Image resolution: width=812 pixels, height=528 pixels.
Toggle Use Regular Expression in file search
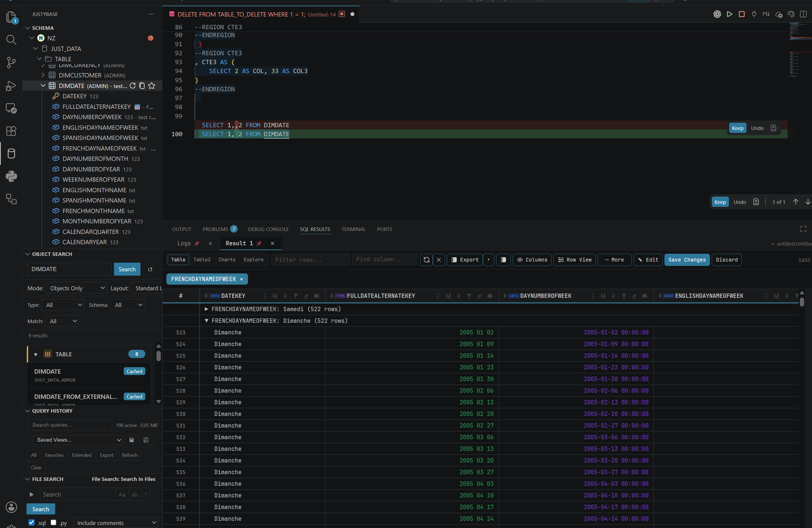[x=145, y=494]
